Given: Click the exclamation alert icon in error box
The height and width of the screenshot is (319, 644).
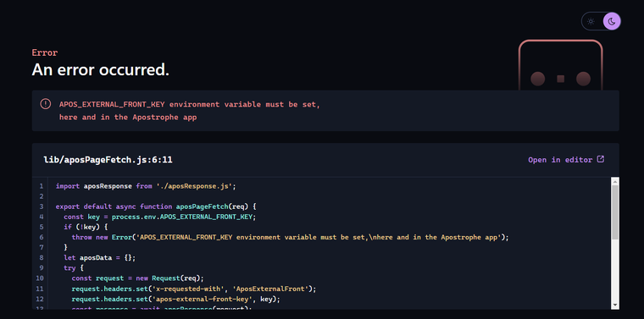Looking at the screenshot, I should pyautogui.click(x=45, y=104).
